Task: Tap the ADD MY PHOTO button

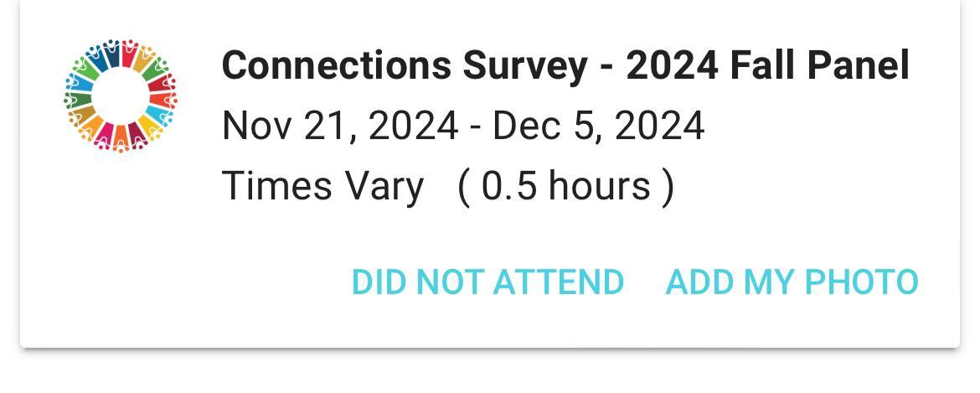Action: [792, 282]
